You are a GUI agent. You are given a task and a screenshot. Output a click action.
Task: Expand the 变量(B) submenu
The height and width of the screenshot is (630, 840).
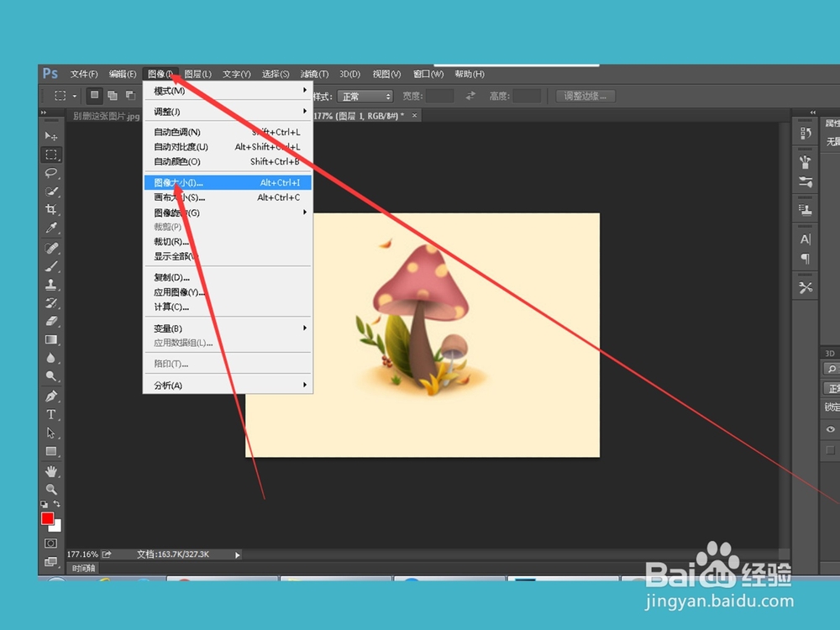tap(228, 328)
